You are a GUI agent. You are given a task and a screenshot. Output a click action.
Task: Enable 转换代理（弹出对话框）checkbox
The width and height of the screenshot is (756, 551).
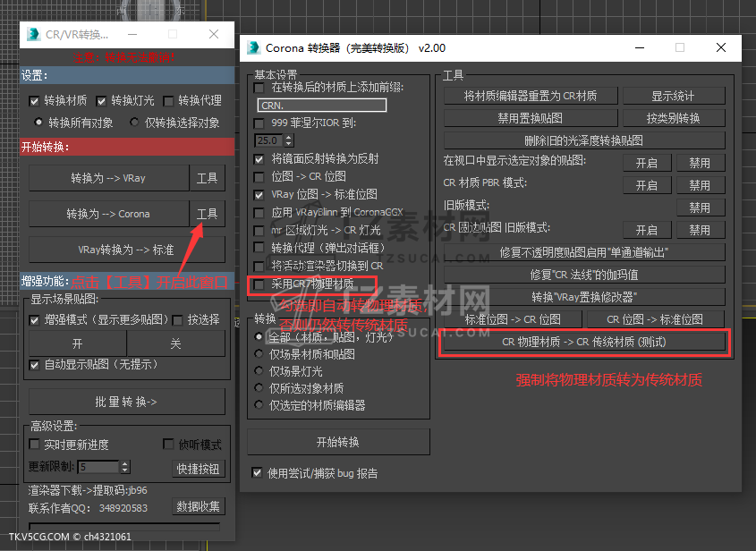click(259, 248)
